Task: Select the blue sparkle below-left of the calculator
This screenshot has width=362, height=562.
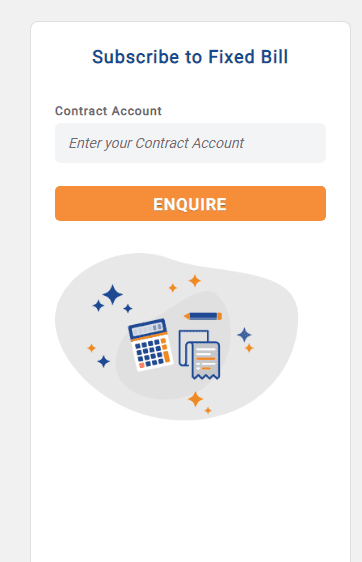Action: point(104,361)
